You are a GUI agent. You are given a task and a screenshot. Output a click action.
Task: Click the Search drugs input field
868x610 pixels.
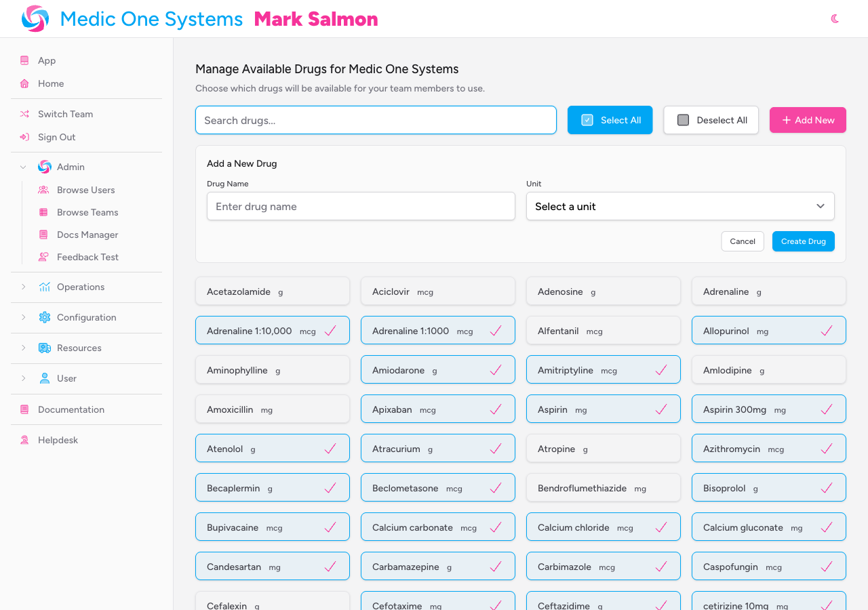point(376,120)
